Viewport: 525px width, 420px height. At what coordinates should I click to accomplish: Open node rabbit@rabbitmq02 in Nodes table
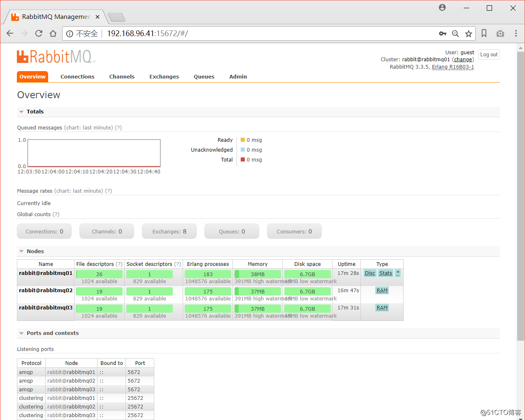pyautogui.click(x=46, y=291)
